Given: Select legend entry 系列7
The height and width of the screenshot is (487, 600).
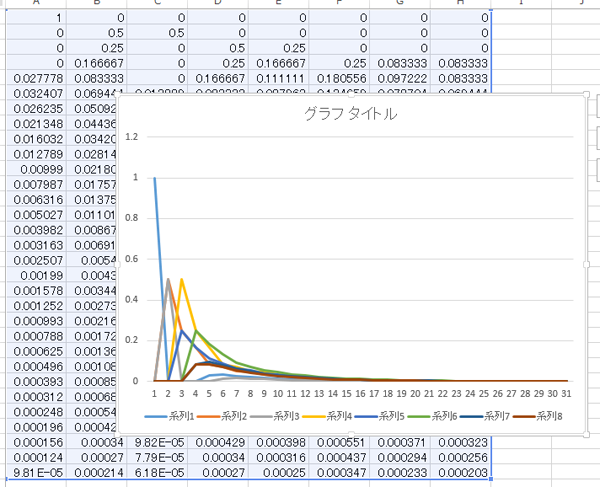Looking at the screenshot, I should coord(484,416).
